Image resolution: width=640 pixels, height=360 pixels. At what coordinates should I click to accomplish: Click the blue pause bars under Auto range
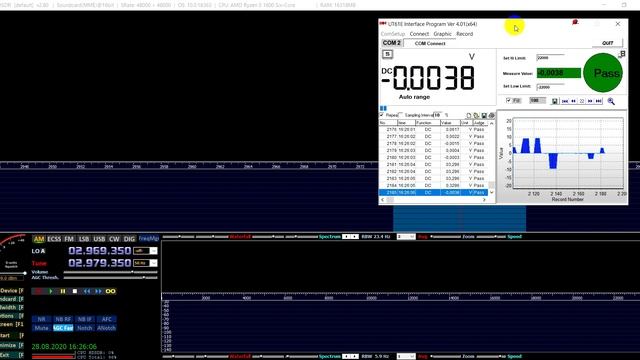click(383, 108)
